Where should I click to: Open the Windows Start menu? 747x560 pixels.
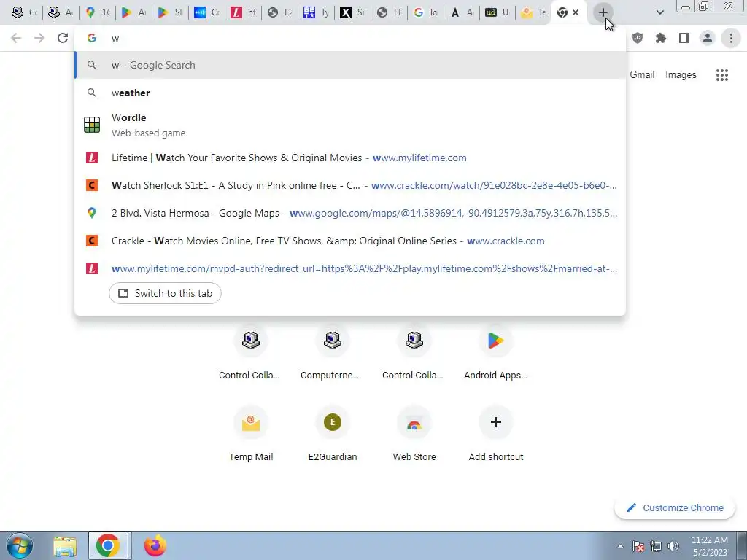tap(20, 545)
